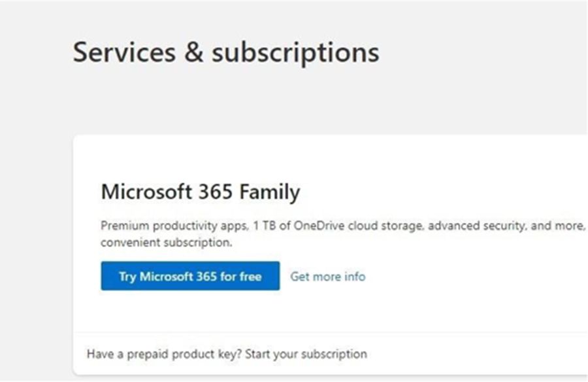Click the word "Services" in the page heading
Image resolution: width=588 pixels, height=382 pixels.
coord(124,52)
